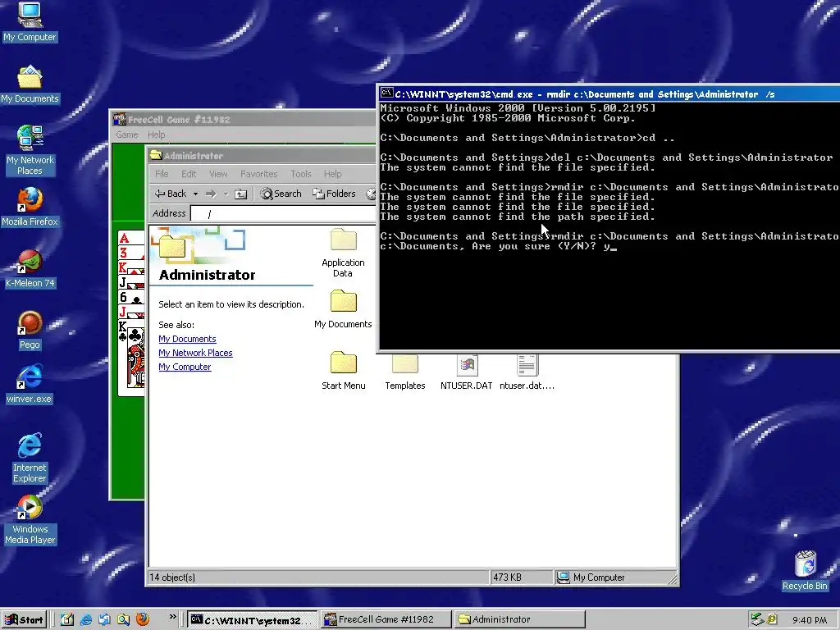Viewport: 840px width, 630px height.
Task: Select the Application Data folder
Action: [x=343, y=253]
